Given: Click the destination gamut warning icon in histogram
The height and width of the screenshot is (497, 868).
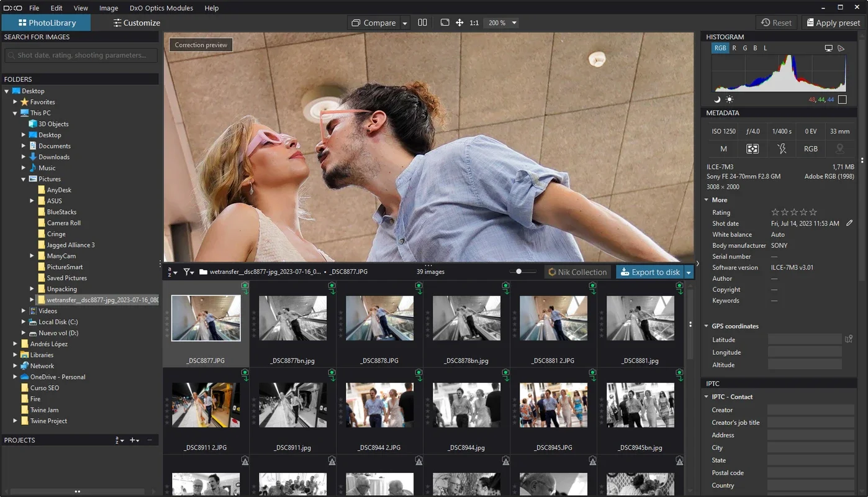Looking at the screenshot, I should pyautogui.click(x=841, y=48).
